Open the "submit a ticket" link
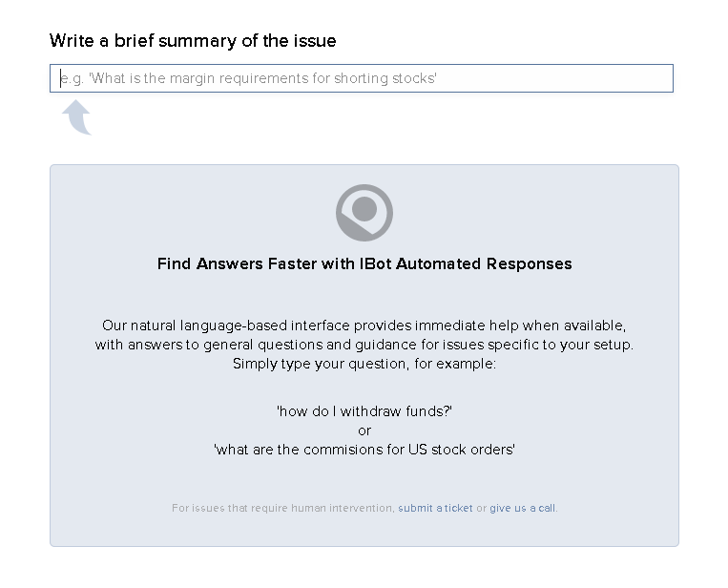Image resolution: width=728 pixels, height=588 pixels. tap(435, 508)
